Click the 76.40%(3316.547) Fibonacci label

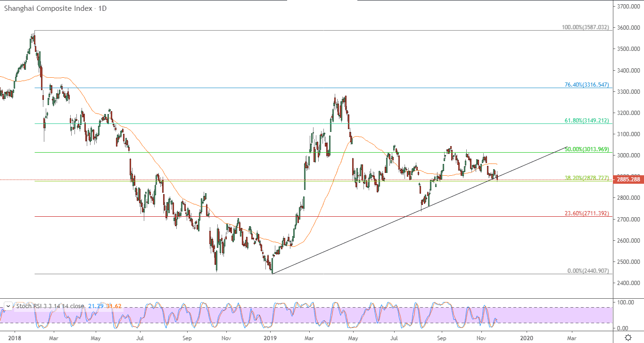[587, 85]
